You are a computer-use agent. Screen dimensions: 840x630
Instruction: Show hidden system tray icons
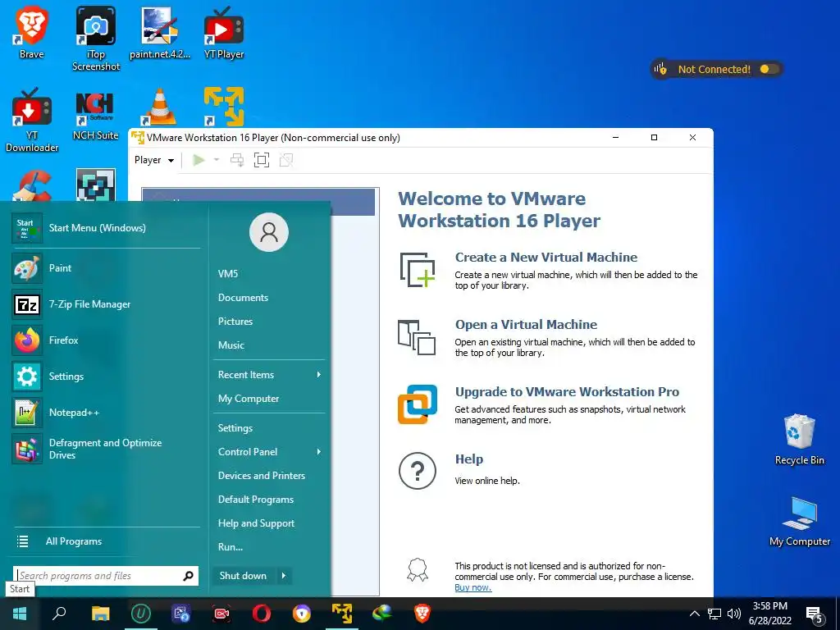(694, 614)
